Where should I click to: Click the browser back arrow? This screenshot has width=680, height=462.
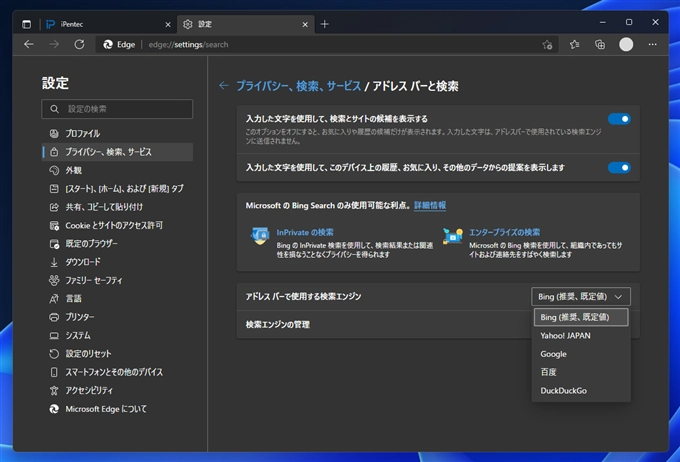point(29,44)
